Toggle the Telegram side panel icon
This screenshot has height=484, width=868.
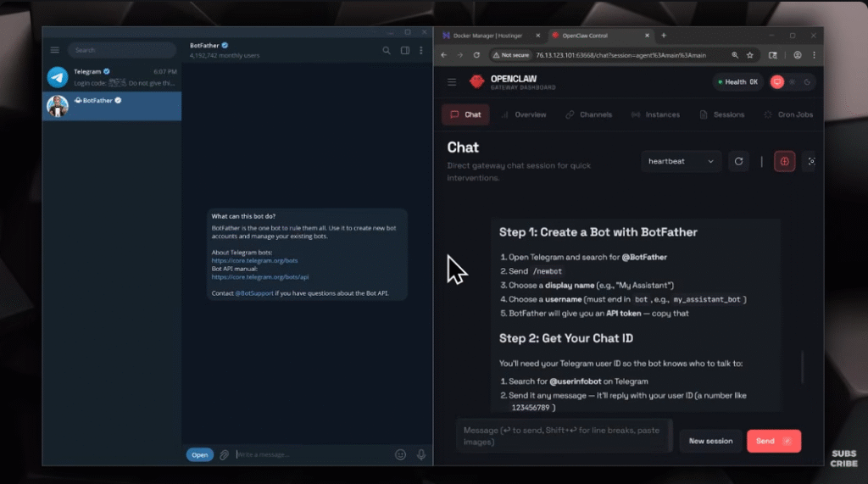(405, 50)
